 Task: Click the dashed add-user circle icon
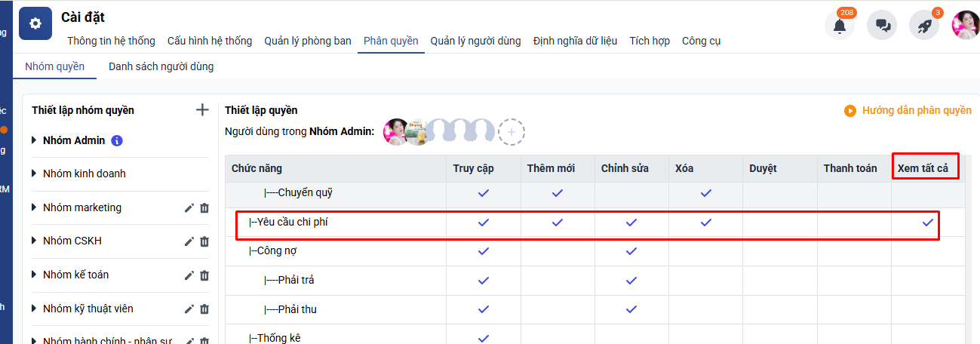[x=511, y=132]
